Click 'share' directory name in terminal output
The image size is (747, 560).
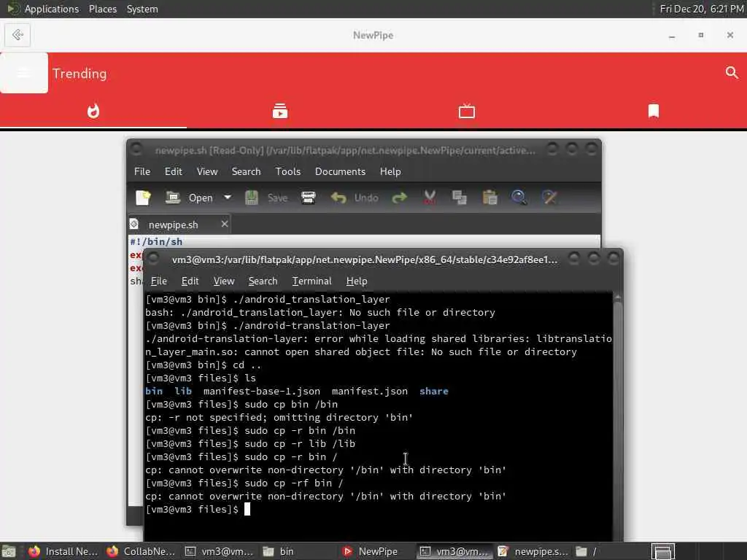[433, 391]
